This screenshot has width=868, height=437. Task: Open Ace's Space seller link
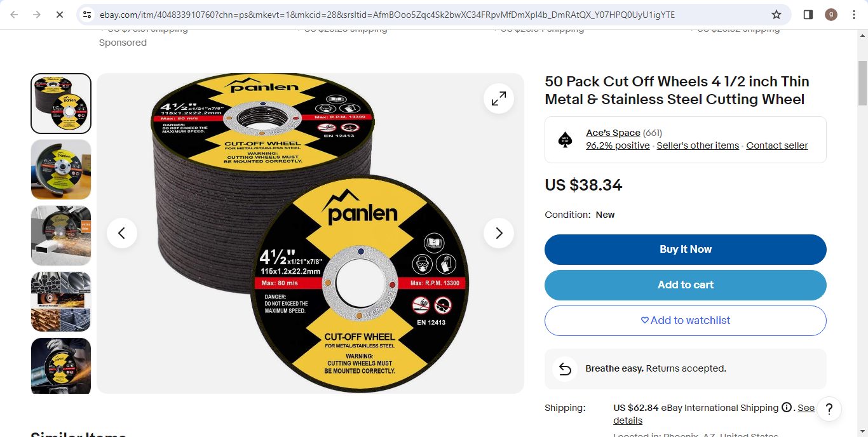point(613,133)
